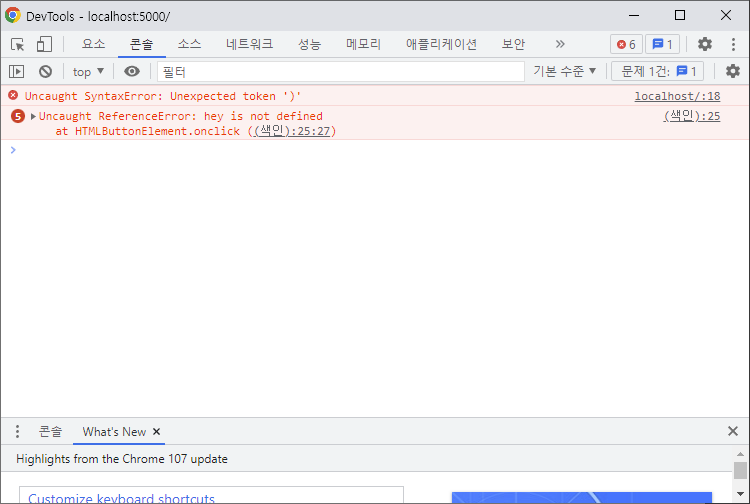Open DevTools settings gear in main toolbar
750x504 pixels.
705,44
